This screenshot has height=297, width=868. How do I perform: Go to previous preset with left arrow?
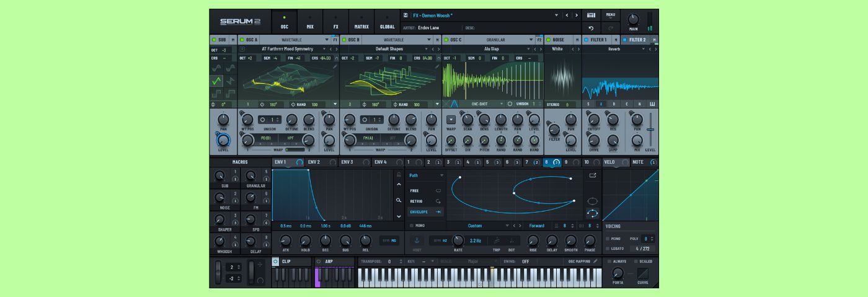(x=566, y=15)
